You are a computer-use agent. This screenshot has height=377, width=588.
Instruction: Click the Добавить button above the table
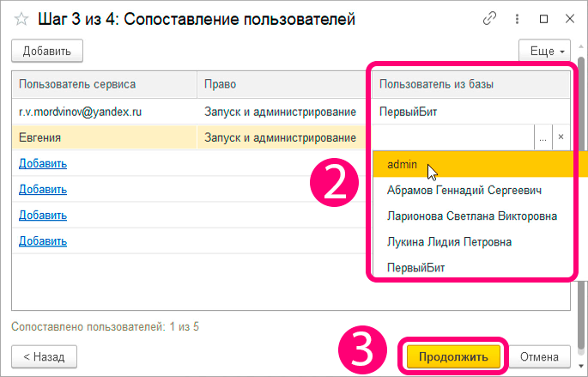click(x=47, y=51)
